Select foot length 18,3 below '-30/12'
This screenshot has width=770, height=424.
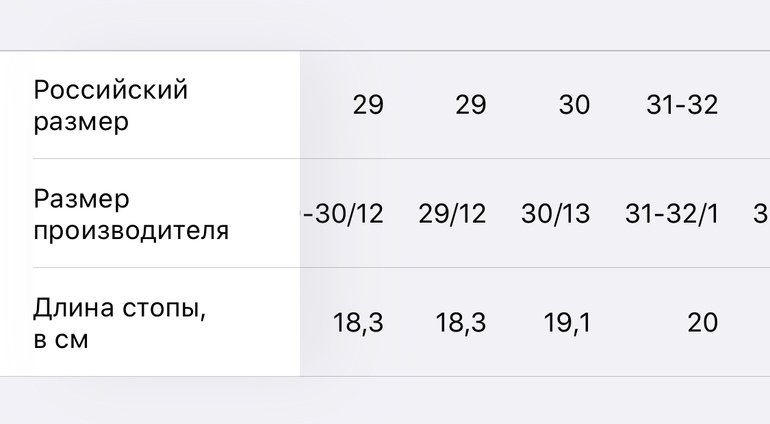358,323
